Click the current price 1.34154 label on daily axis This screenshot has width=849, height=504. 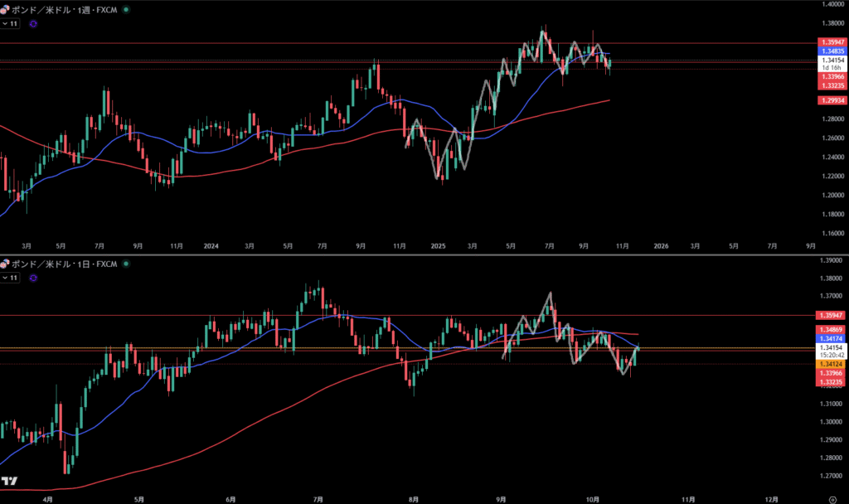click(x=832, y=347)
